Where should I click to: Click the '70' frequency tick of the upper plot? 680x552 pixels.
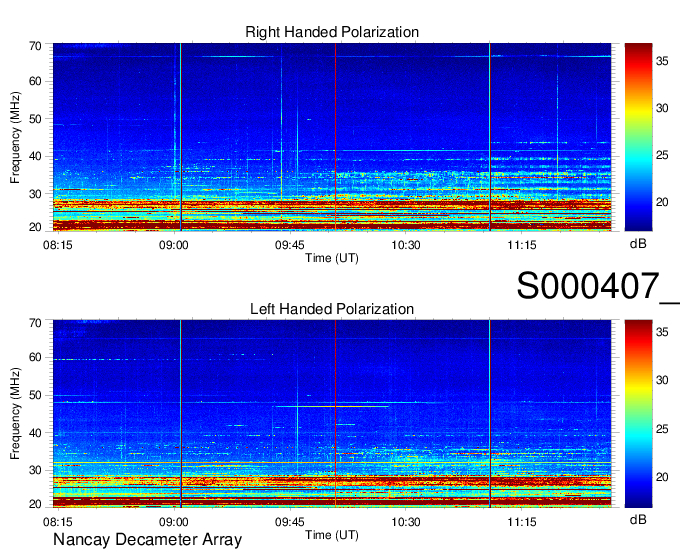[x=35, y=46]
